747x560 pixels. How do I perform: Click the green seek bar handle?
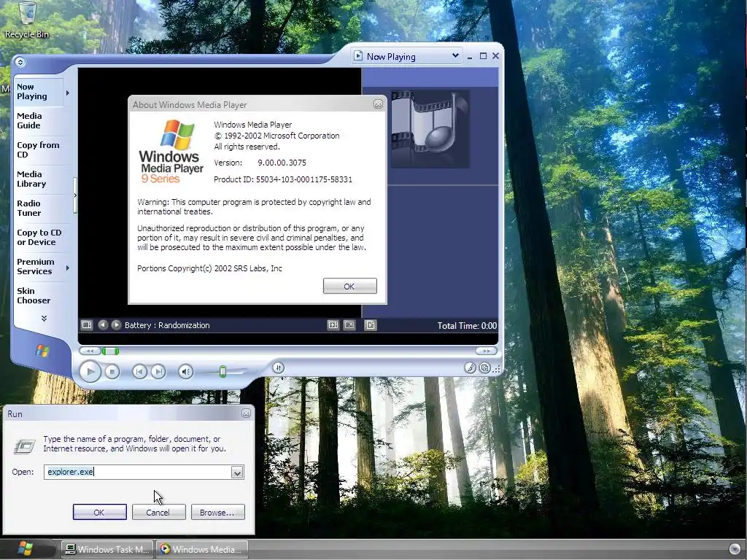coord(110,351)
